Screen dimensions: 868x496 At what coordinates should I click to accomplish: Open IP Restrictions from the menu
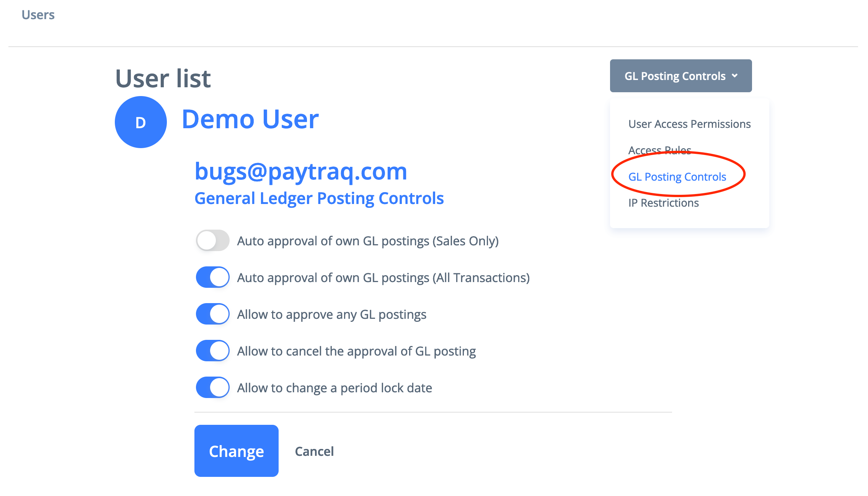click(663, 203)
